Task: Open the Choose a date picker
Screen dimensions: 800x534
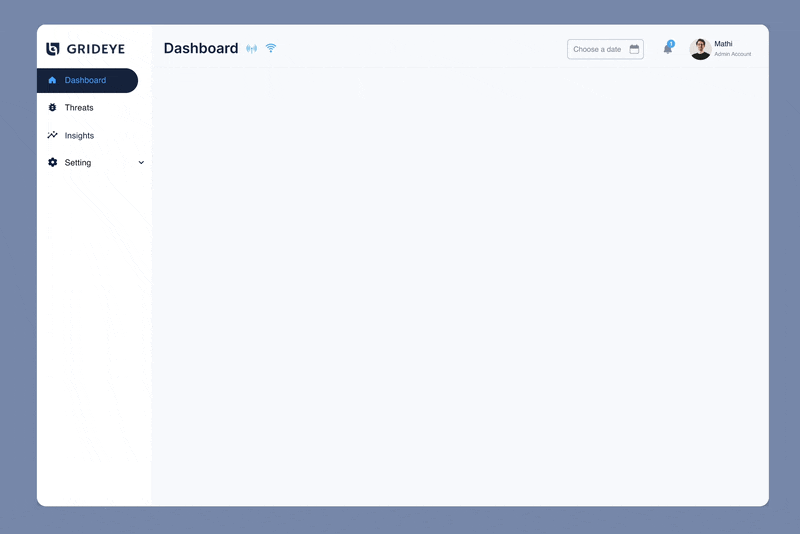Action: pyautogui.click(x=598, y=49)
